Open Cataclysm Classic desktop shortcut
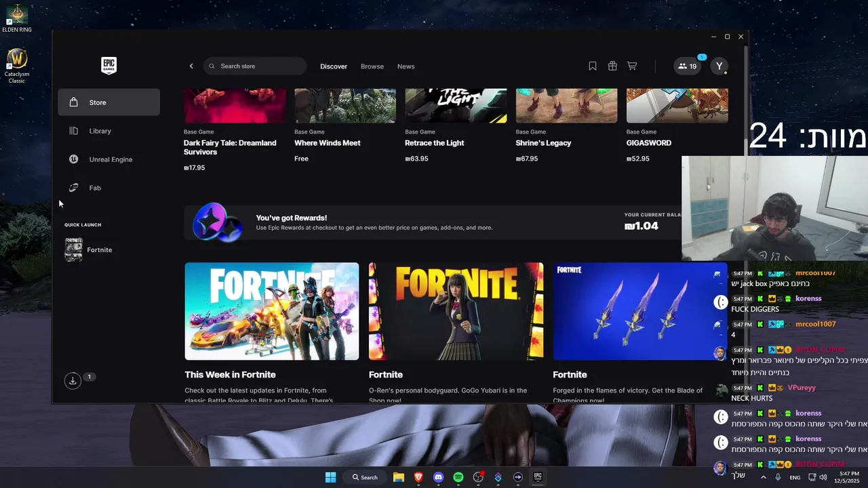 click(x=17, y=66)
